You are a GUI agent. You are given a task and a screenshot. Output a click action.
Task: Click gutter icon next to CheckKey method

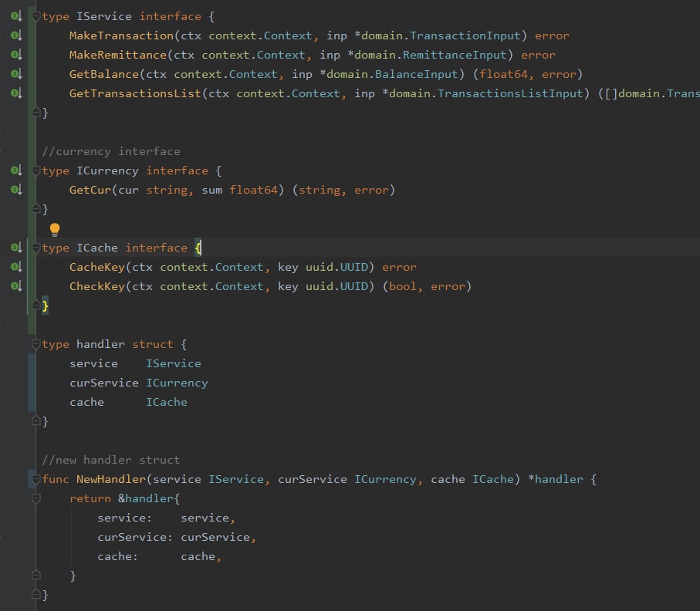click(16, 286)
